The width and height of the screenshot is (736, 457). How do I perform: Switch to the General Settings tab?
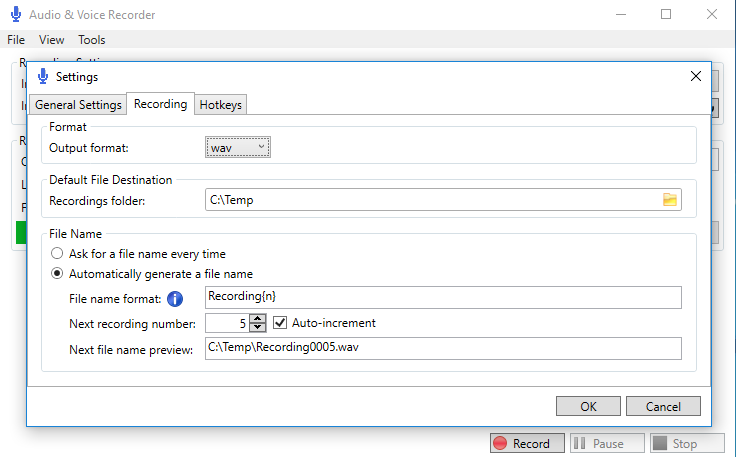[78, 105]
